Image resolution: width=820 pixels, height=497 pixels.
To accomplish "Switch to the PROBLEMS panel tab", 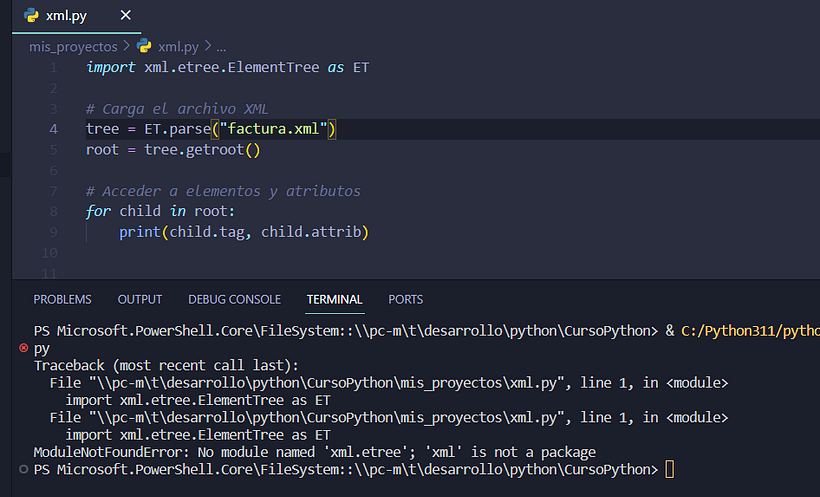I will [62, 299].
